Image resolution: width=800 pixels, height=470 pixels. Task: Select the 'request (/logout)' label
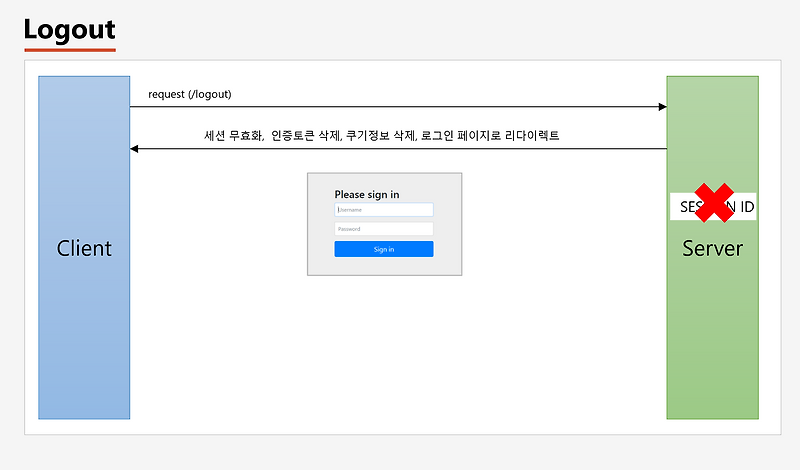tap(190, 94)
